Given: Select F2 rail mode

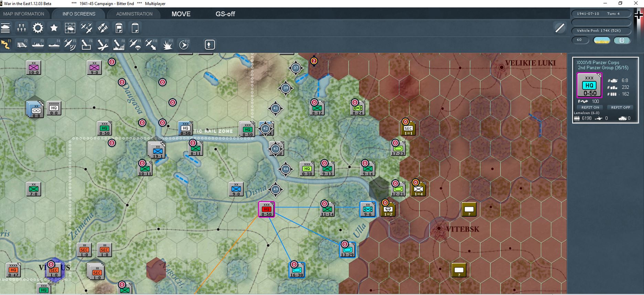Looking at the screenshot, I should [22, 45].
